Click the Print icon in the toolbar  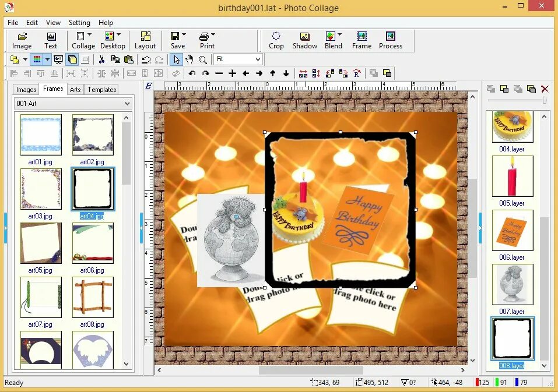(204, 36)
